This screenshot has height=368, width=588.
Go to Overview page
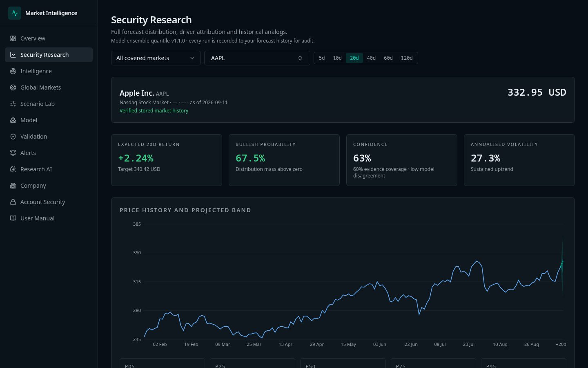pos(49,38)
